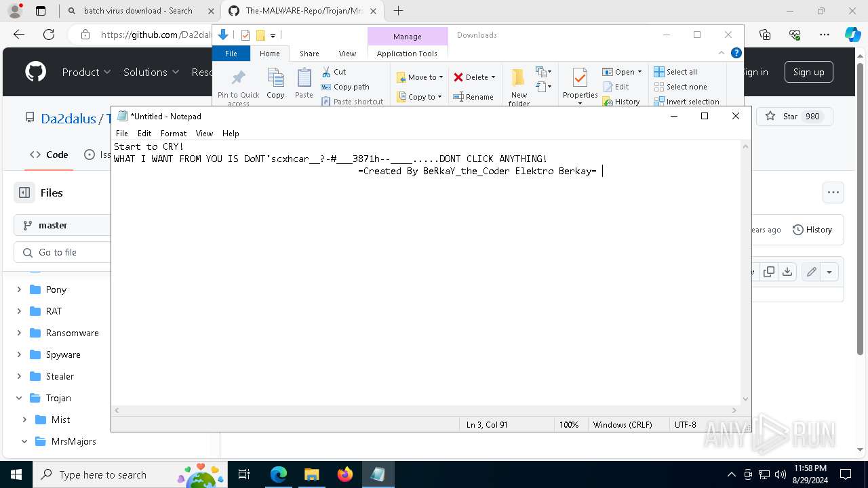Screen dimensions: 868x488
Task: Open the master branch dropdown
Action: 62,225
